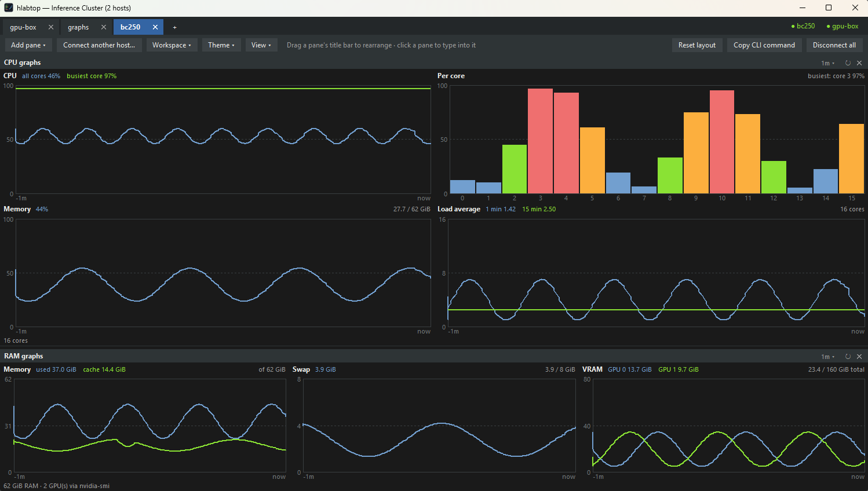
Task: Close the bc250 tab
Action: click(x=155, y=27)
